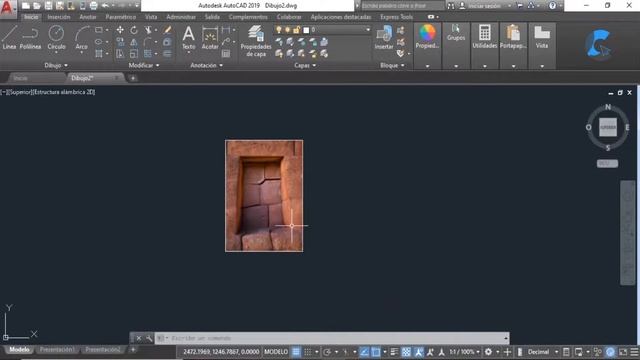The image size is (640, 360).
Task: Open the AutoCAD application menu logo
Action: (x=7, y=8)
